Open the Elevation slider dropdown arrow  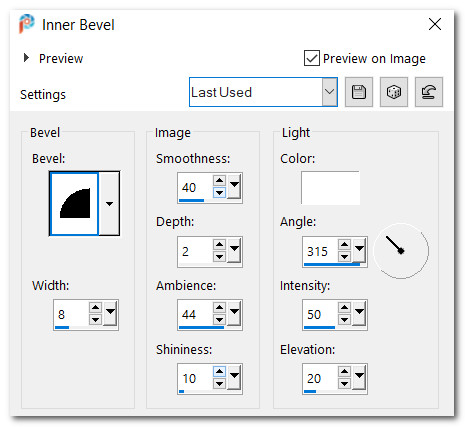point(359,376)
